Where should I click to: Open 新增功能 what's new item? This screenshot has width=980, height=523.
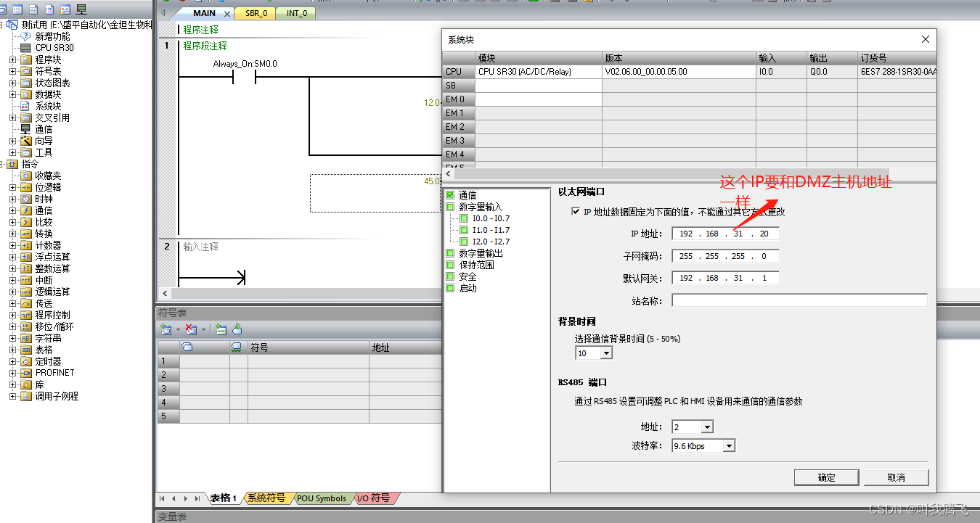pyautogui.click(x=52, y=36)
